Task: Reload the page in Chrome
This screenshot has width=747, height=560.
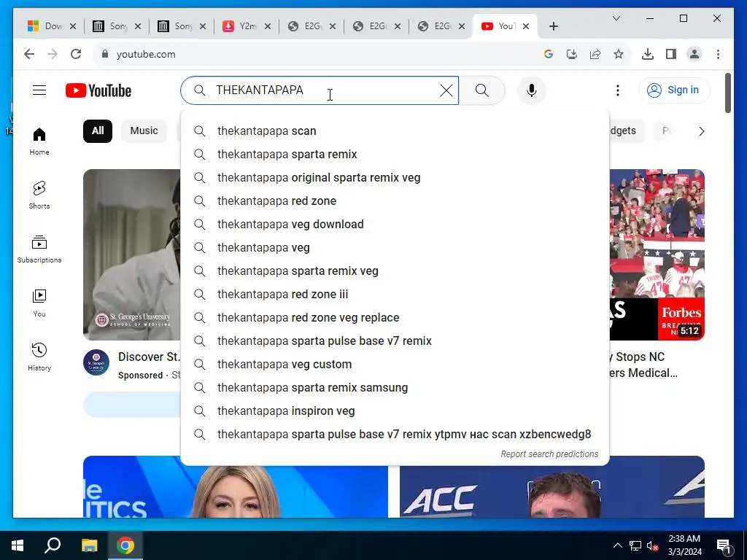Action: [x=76, y=54]
